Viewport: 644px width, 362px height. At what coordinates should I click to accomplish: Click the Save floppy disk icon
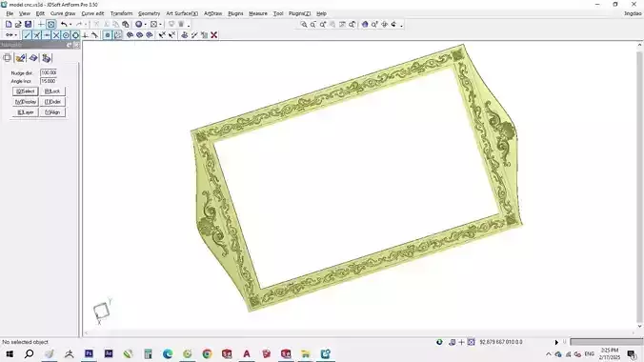pyautogui.click(x=28, y=24)
